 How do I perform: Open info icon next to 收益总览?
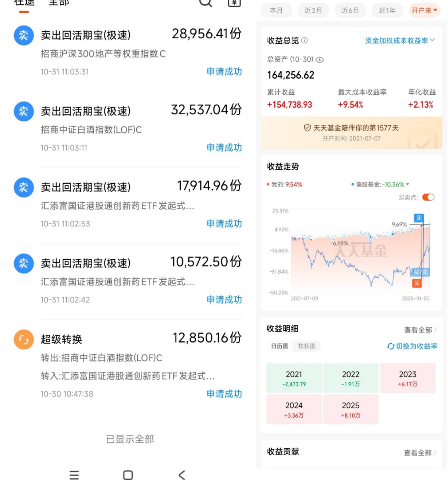click(304, 40)
